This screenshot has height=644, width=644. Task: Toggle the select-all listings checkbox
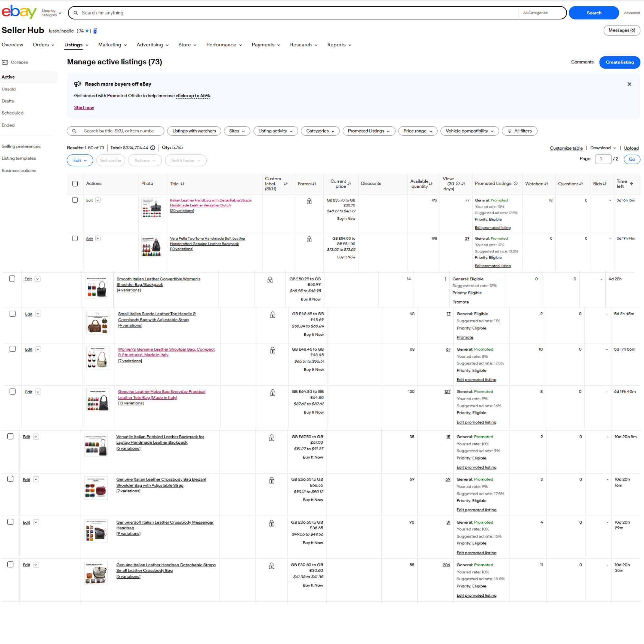(75, 184)
